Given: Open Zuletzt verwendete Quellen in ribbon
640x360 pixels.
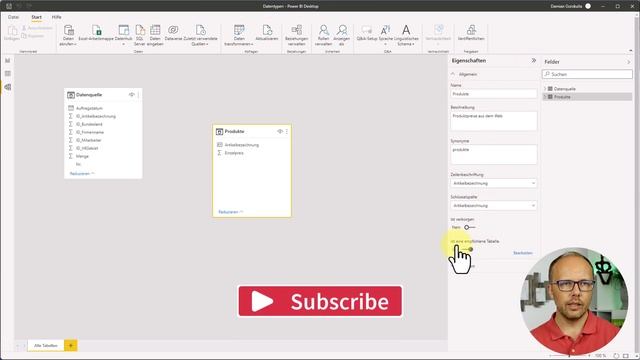Looking at the screenshot, I should tap(200, 35).
